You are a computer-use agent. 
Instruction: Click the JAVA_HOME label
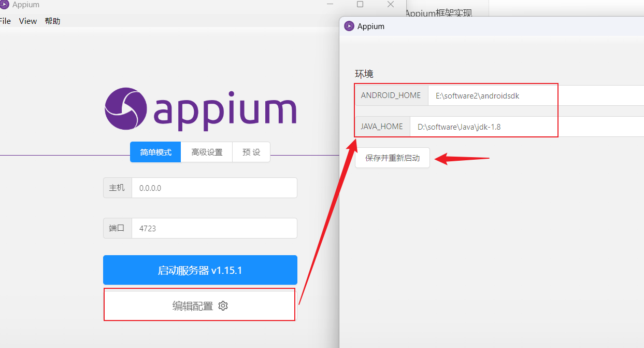[382, 127]
